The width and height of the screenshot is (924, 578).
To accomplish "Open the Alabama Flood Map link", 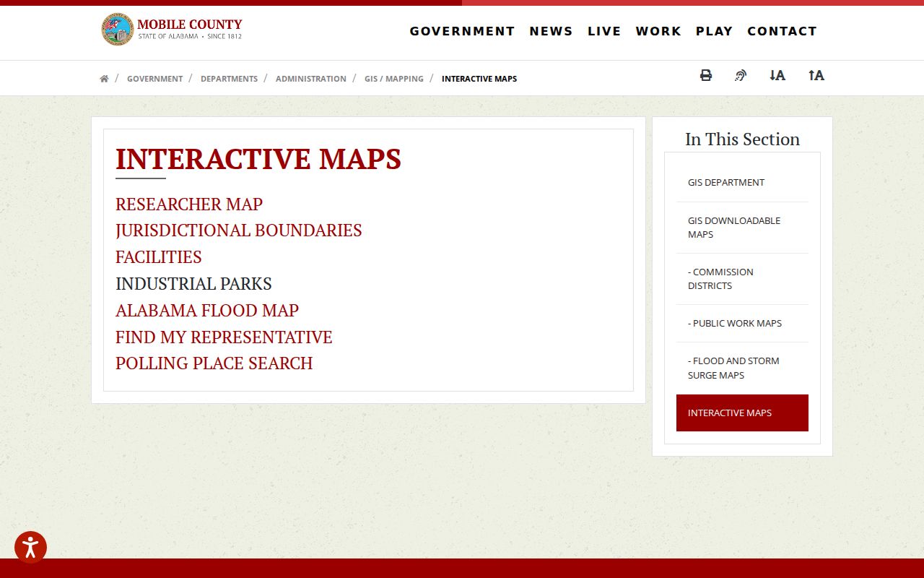I will 207,311.
